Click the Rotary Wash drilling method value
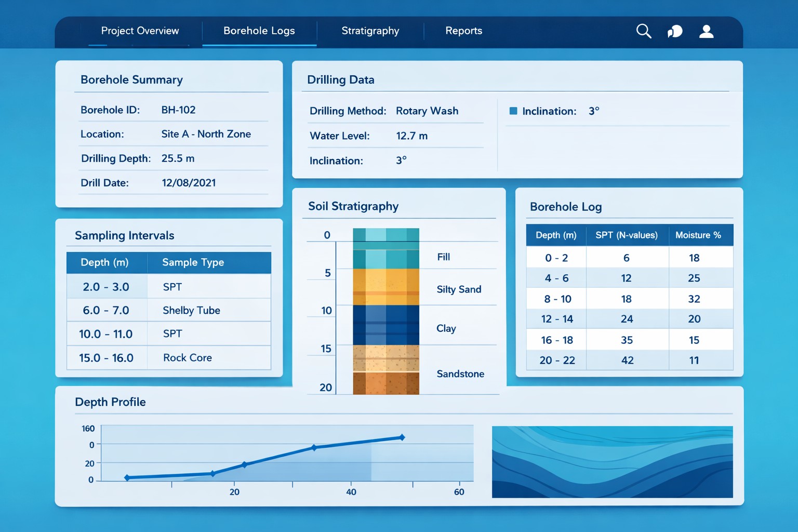The image size is (798, 532). click(427, 111)
